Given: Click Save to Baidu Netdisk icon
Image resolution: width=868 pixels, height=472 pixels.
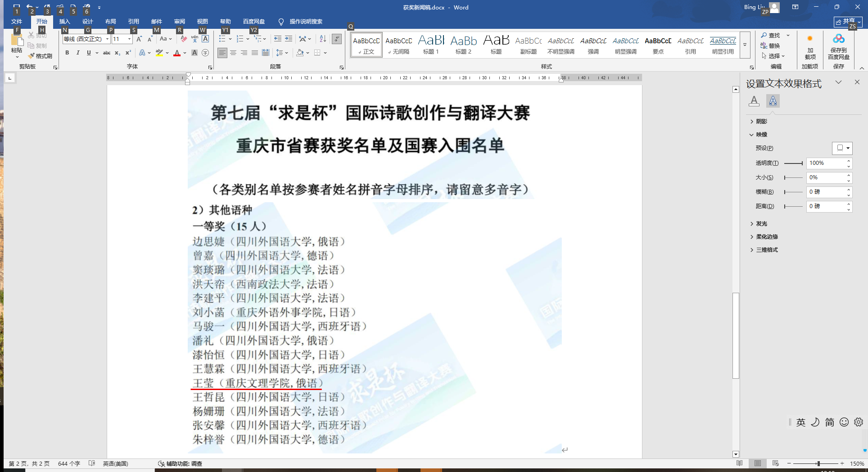Looking at the screenshot, I should click(838, 46).
